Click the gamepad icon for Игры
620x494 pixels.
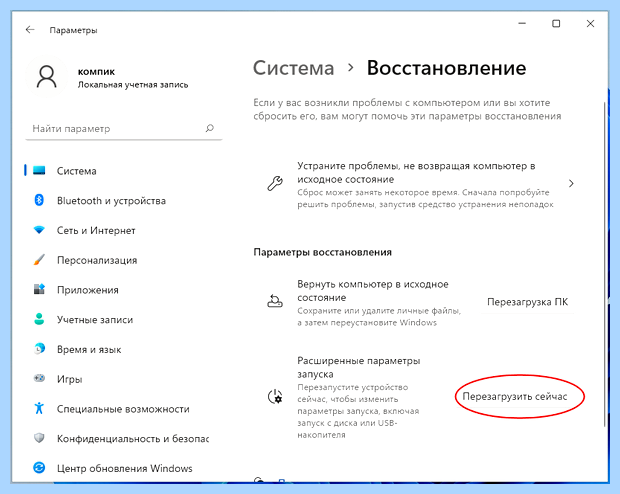point(39,379)
